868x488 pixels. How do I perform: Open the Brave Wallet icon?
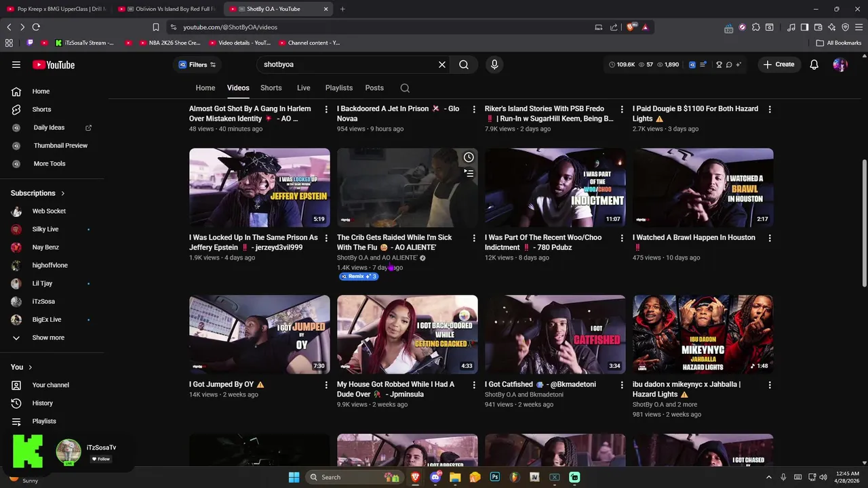[x=818, y=27]
